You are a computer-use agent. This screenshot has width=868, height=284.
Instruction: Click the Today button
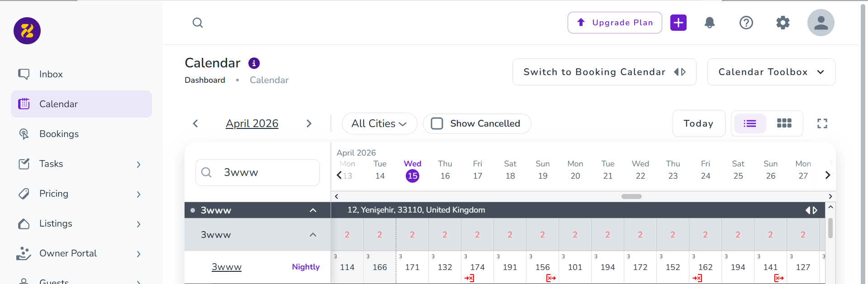pyautogui.click(x=698, y=123)
